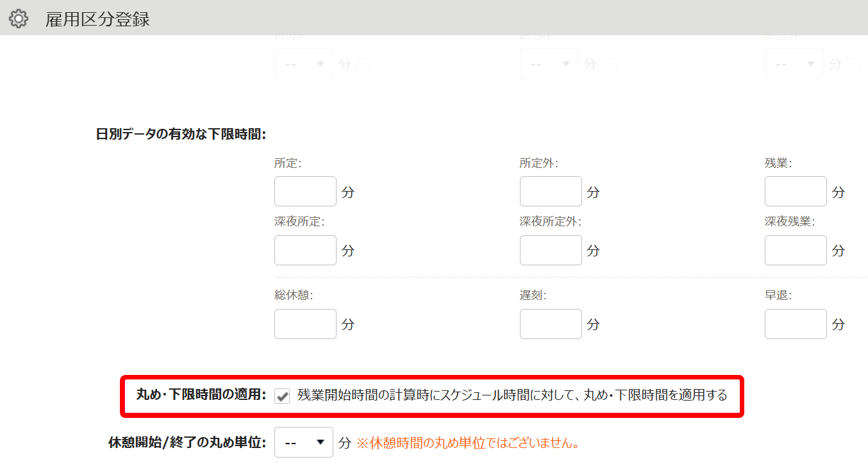868x473 pixels.
Task: Click the 雇用区分登録 page title
Action: 97,19
